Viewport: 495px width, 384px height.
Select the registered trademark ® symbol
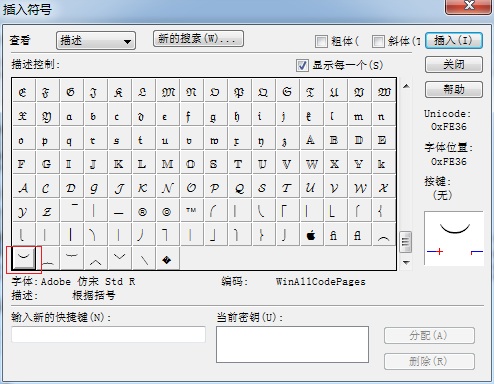coord(143,211)
